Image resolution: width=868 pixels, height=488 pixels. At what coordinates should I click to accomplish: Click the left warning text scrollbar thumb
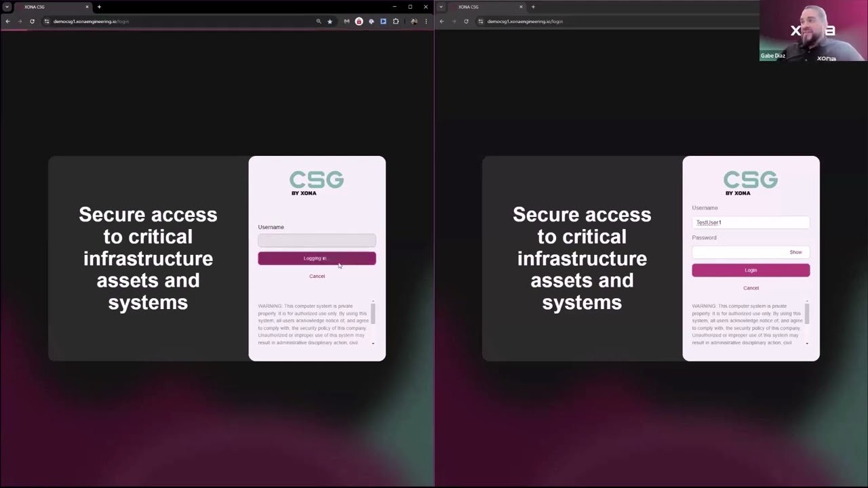(x=373, y=313)
